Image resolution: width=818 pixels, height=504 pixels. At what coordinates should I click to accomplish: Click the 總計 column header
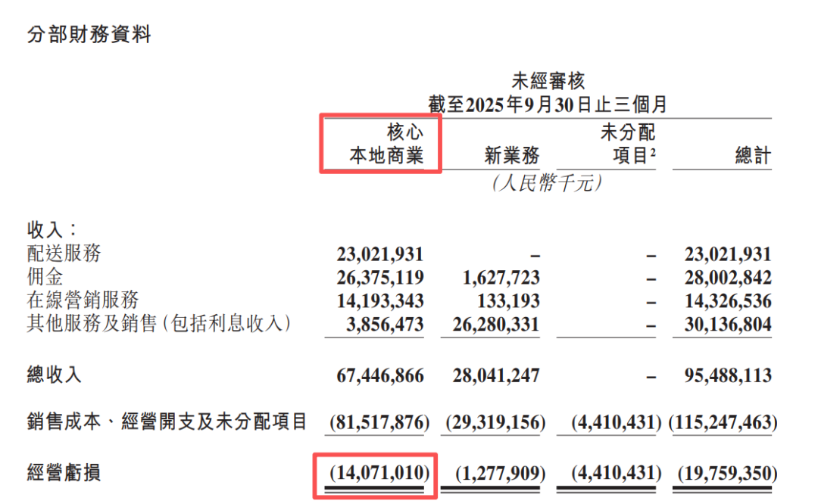pos(753,156)
